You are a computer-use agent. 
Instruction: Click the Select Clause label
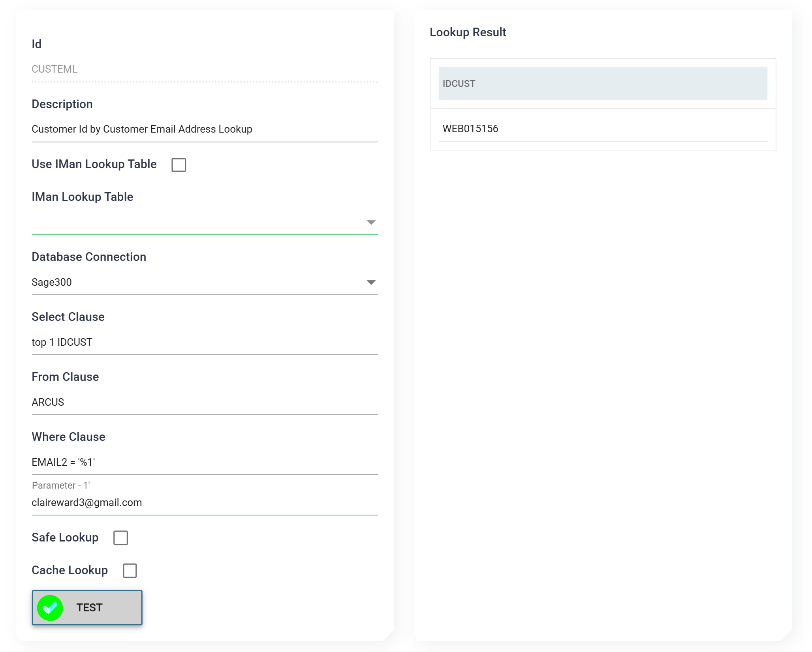click(x=68, y=317)
